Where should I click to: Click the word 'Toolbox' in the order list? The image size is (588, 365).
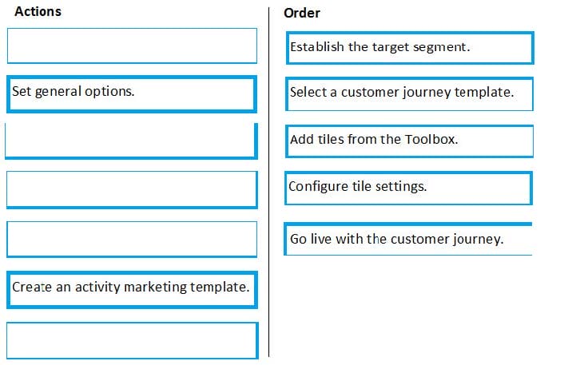click(430, 140)
